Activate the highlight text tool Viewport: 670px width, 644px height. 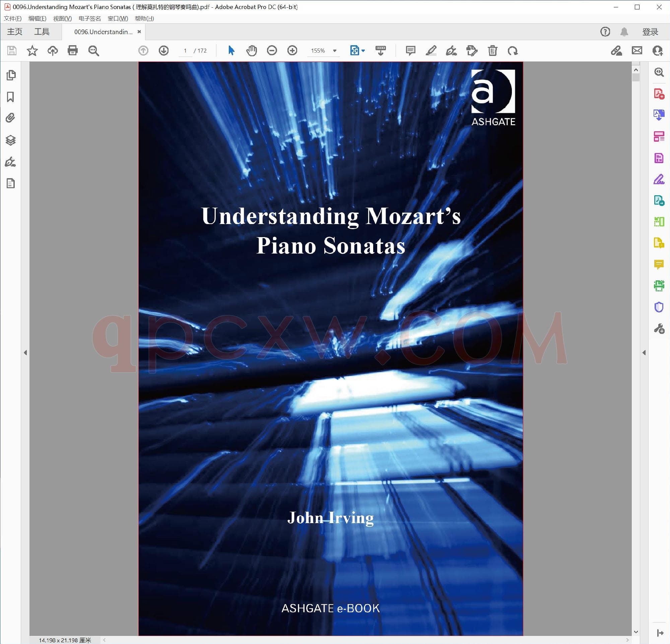click(x=431, y=51)
